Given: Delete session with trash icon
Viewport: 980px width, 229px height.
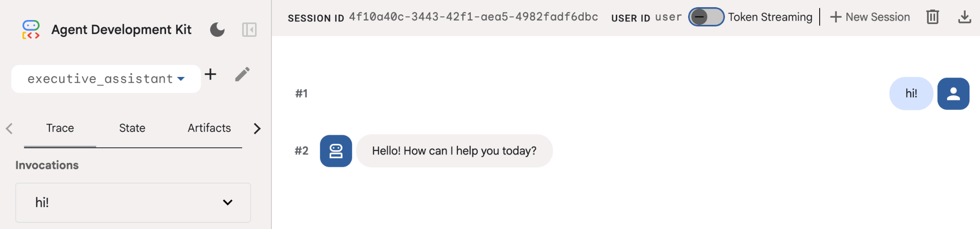Looking at the screenshot, I should (932, 17).
